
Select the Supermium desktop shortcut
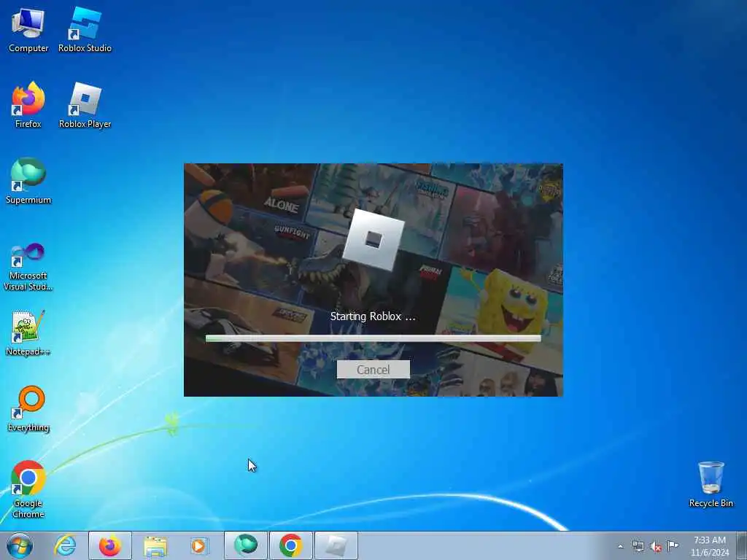pyautogui.click(x=28, y=181)
